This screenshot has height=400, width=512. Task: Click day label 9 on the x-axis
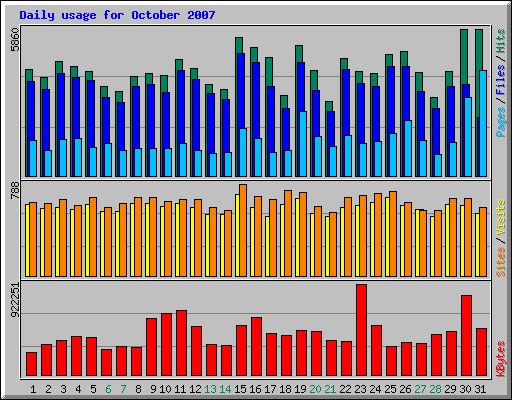tap(153, 389)
